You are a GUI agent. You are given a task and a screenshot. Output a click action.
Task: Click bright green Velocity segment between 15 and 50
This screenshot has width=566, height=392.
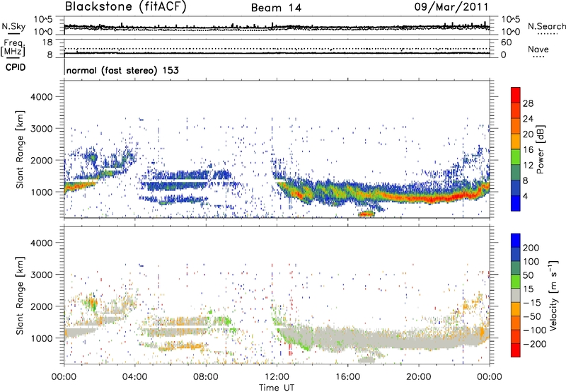(x=516, y=282)
